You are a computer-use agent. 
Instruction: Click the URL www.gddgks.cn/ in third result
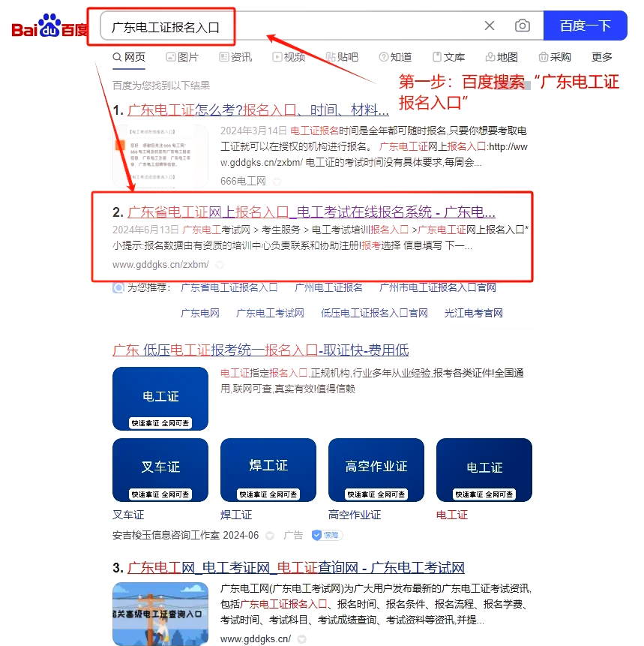(256, 639)
